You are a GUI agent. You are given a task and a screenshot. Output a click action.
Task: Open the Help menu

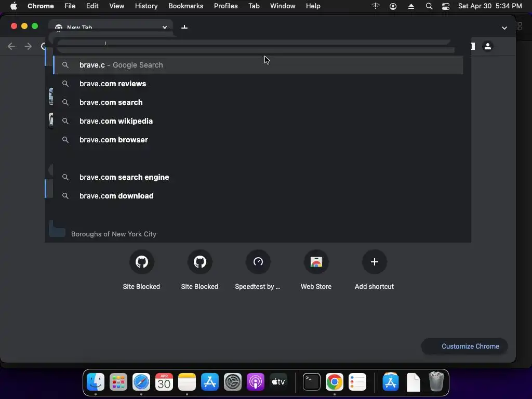pyautogui.click(x=313, y=6)
